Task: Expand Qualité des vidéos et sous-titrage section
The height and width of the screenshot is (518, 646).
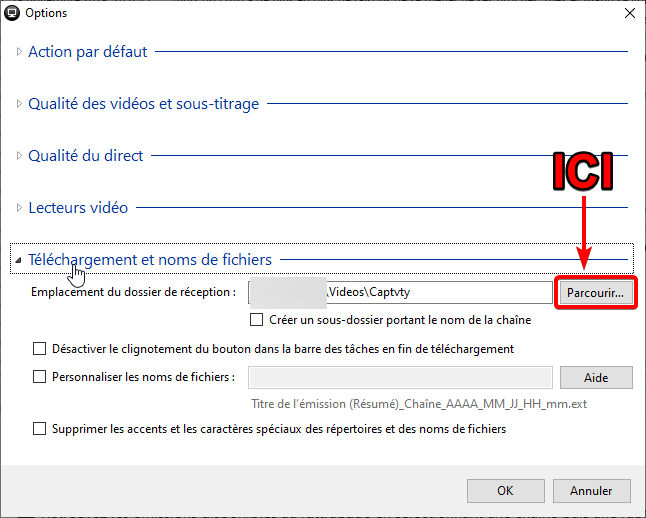Action: (19, 103)
